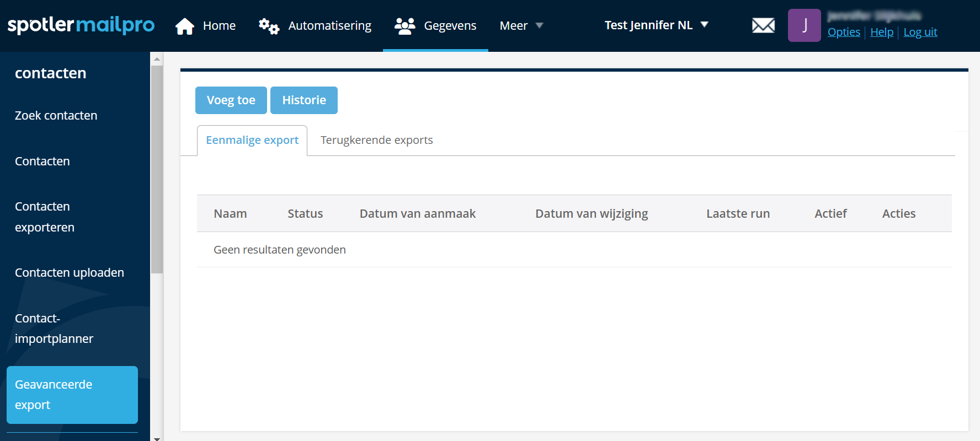Screen dimensions: 980x441
Task: Open the Meer menu
Action: click(514, 26)
